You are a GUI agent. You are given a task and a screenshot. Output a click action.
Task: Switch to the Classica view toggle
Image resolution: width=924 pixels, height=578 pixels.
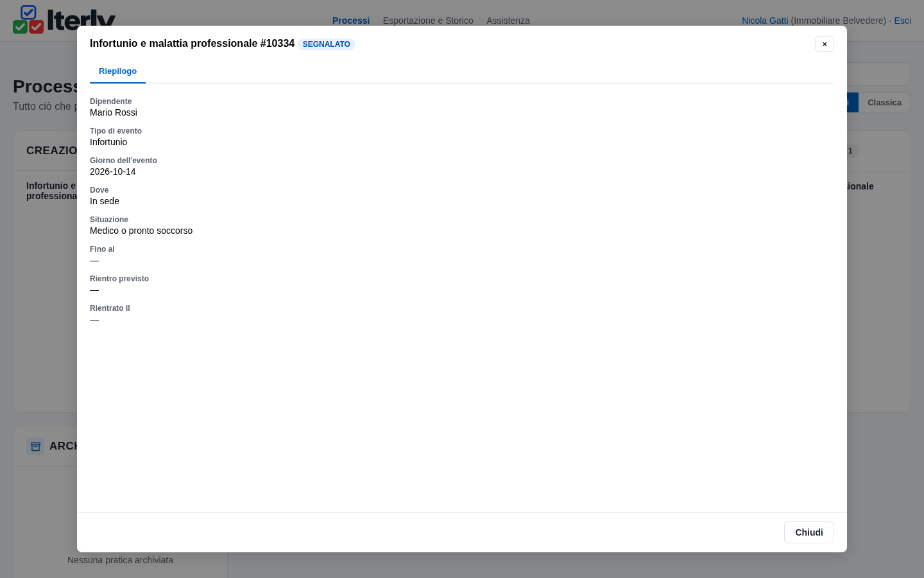pyautogui.click(x=884, y=103)
